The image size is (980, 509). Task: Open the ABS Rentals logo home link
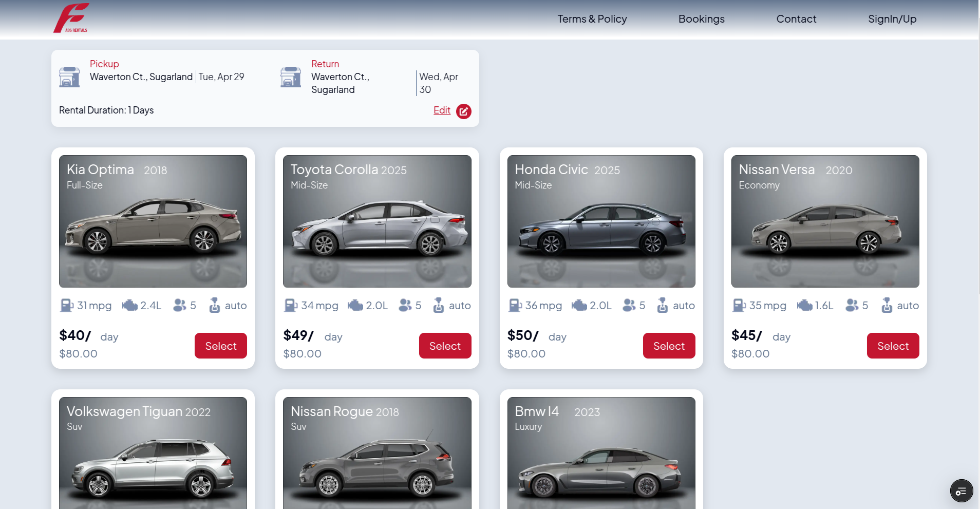click(x=71, y=18)
